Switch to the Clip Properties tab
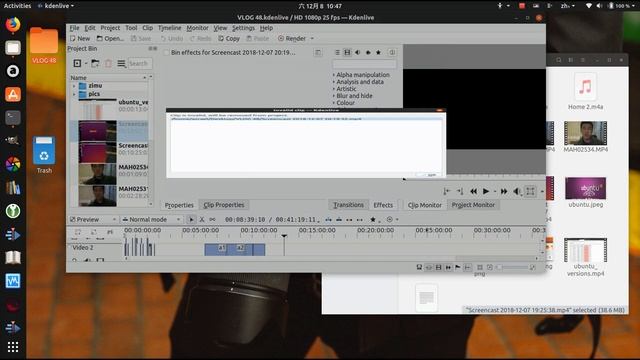The image size is (640, 360). 224,205
